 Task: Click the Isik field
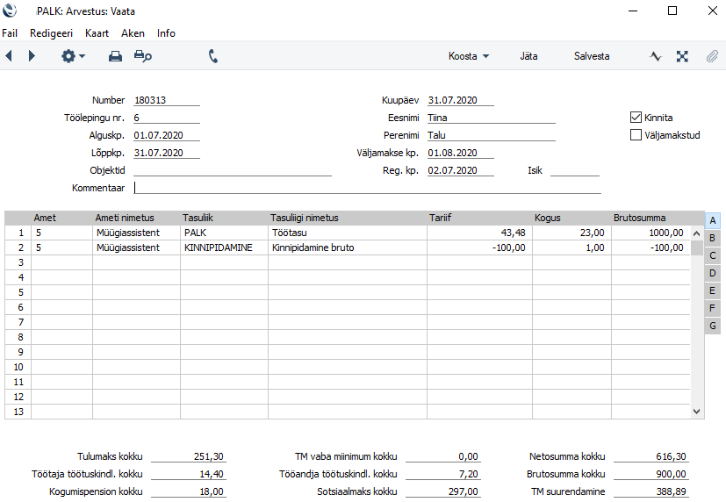point(575,170)
